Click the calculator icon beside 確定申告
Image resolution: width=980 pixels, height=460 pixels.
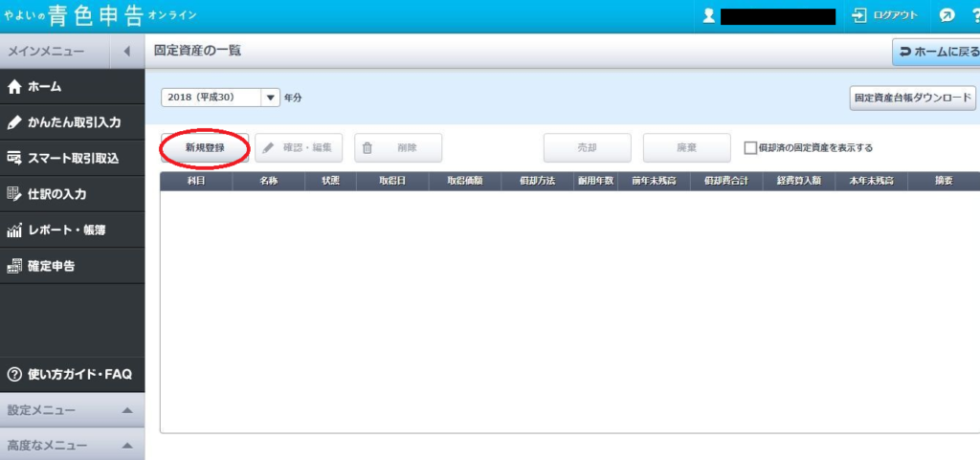tap(13, 267)
